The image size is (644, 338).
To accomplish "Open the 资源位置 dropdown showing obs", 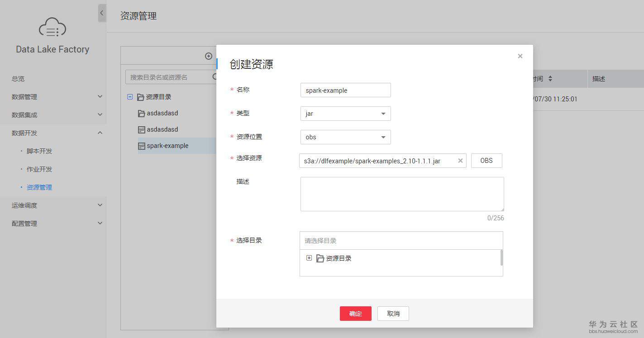I will coord(345,137).
